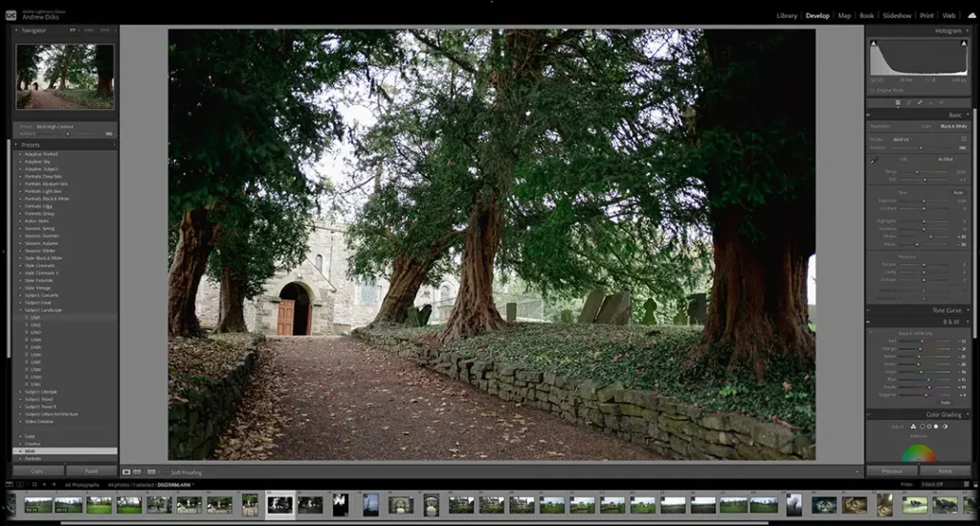Expand the Adaptive: Portrait preset group
The image size is (980, 526).
coord(20,154)
